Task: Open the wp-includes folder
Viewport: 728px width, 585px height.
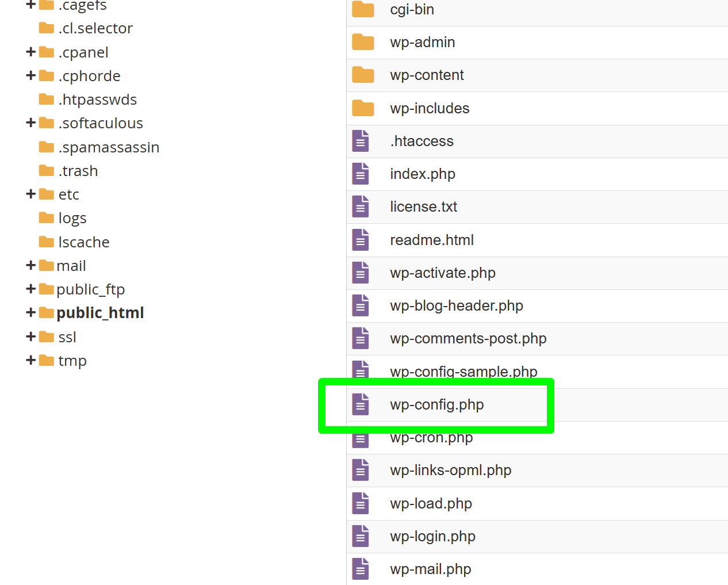Action: tap(429, 108)
